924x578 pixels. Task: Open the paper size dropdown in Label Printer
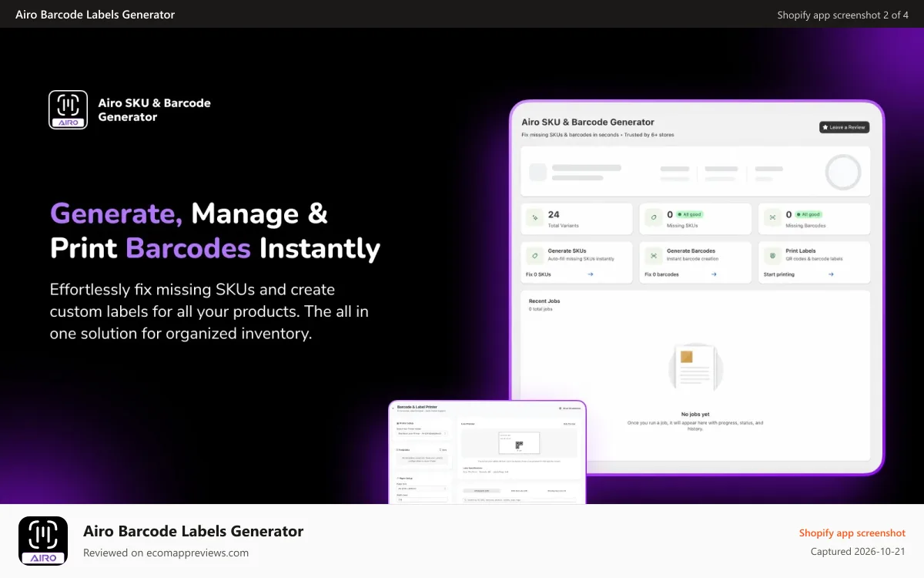click(x=422, y=489)
